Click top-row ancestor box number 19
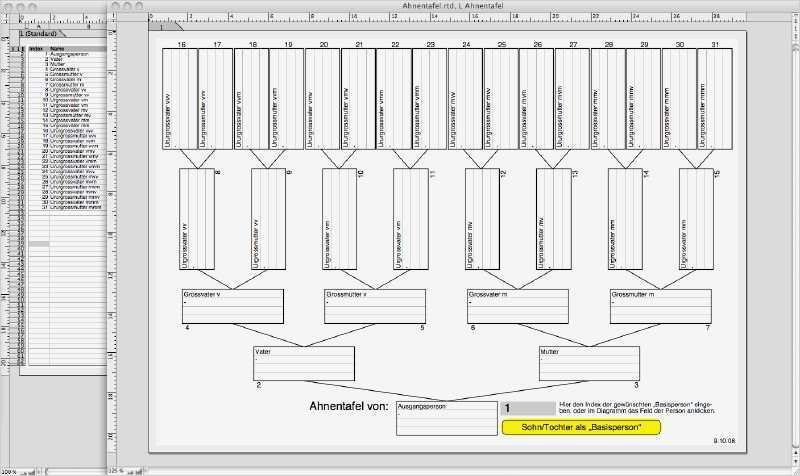 (287, 99)
